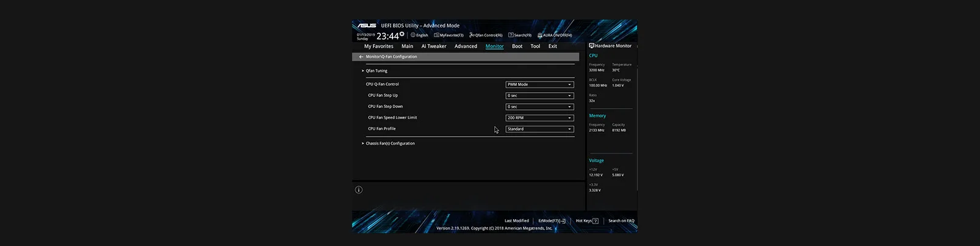
Task: Click MyFavorite(F3) label
Action: pyautogui.click(x=452, y=35)
